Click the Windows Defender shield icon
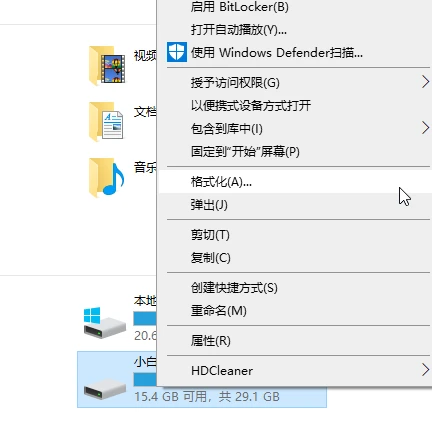The height and width of the screenshot is (422, 432). (177, 52)
